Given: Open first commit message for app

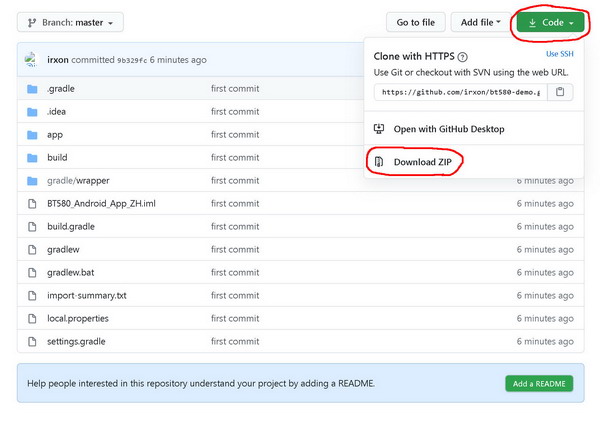Looking at the screenshot, I should [x=235, y=135].
